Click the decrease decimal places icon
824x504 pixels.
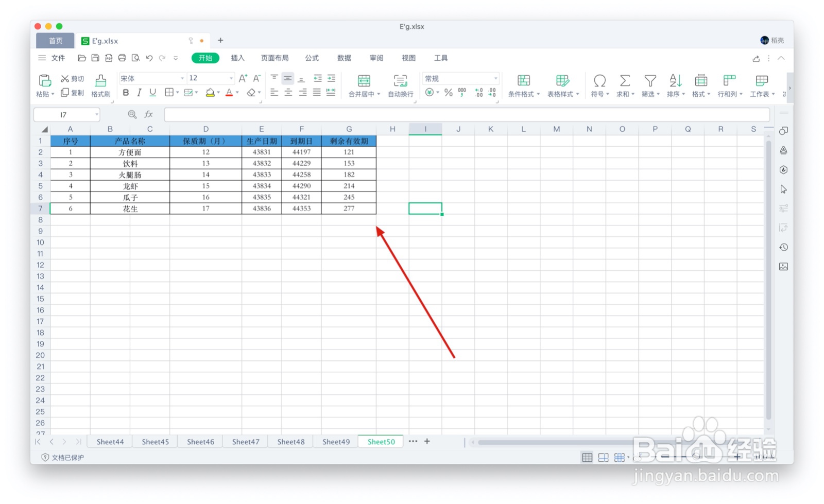click(x=492, y=93)
